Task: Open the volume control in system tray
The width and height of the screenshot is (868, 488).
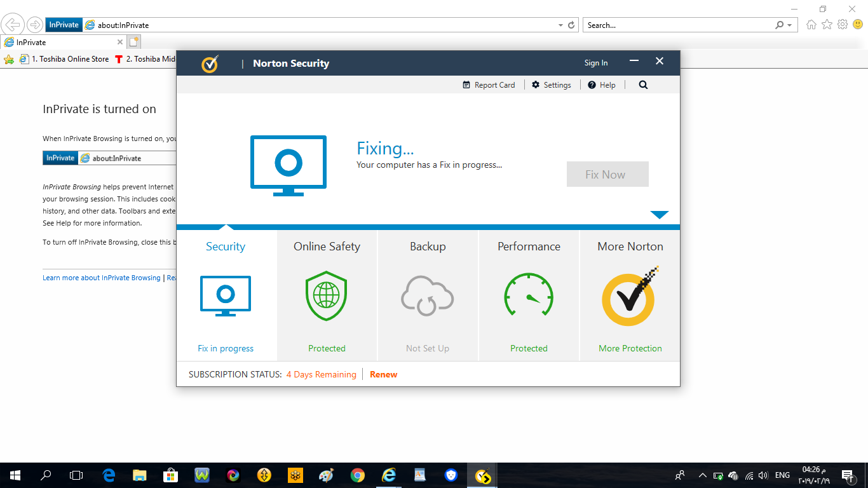Action: (764, 475)
